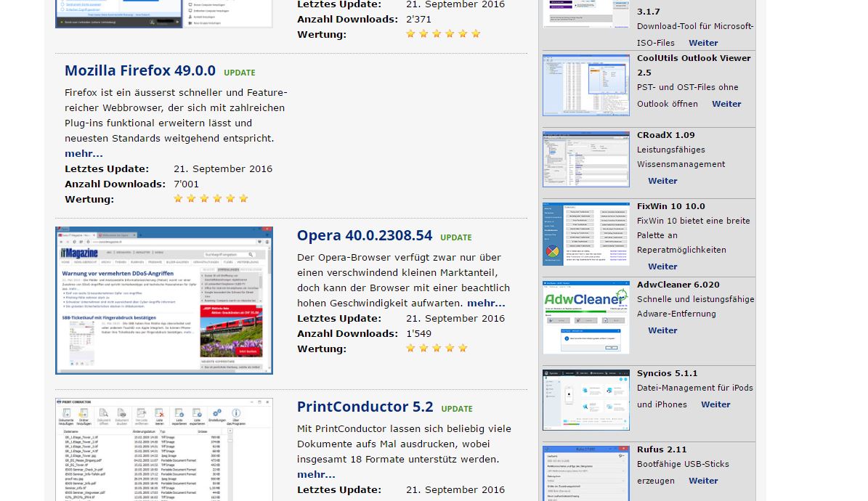
Task: Open the Syncios 5.1.1 thumbnail
Action: click(x=586, y=399)
